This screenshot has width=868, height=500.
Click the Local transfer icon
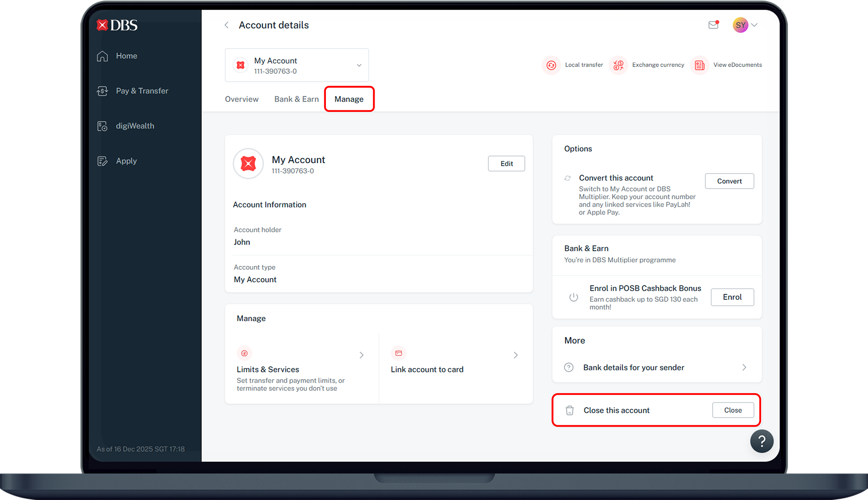551,65
